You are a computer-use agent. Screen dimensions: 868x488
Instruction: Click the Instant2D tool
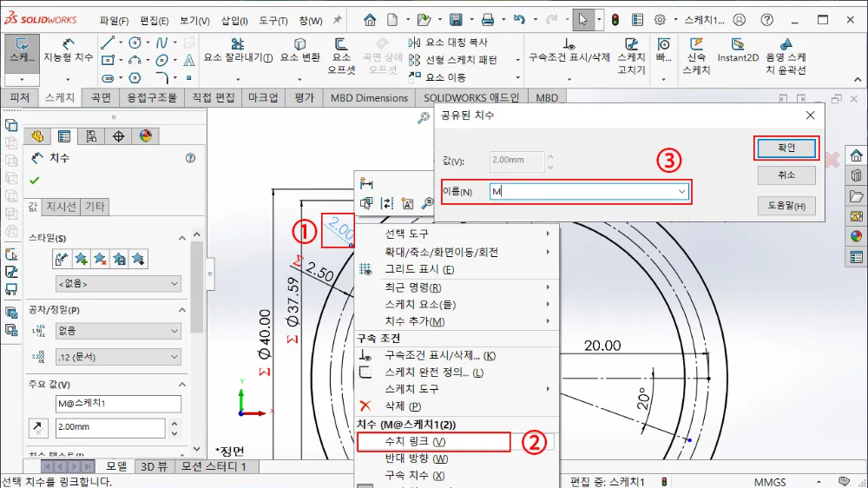point(738,49)
